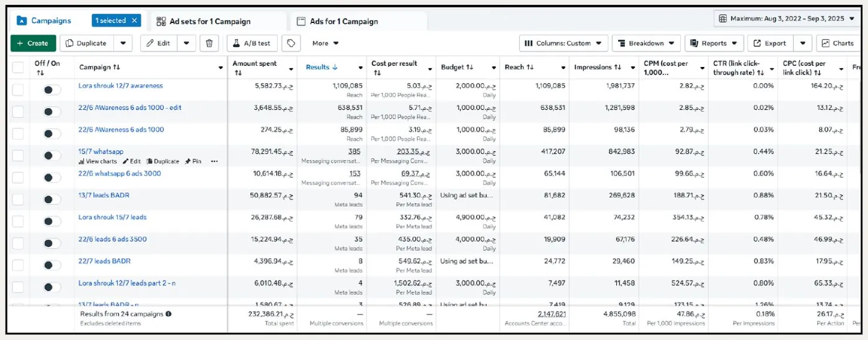Image resolution: width=868 pixels, height=340 pixels.
Task: Click the info icon beside Results from 24 campaigns
Action: click(x=169, y=314)
